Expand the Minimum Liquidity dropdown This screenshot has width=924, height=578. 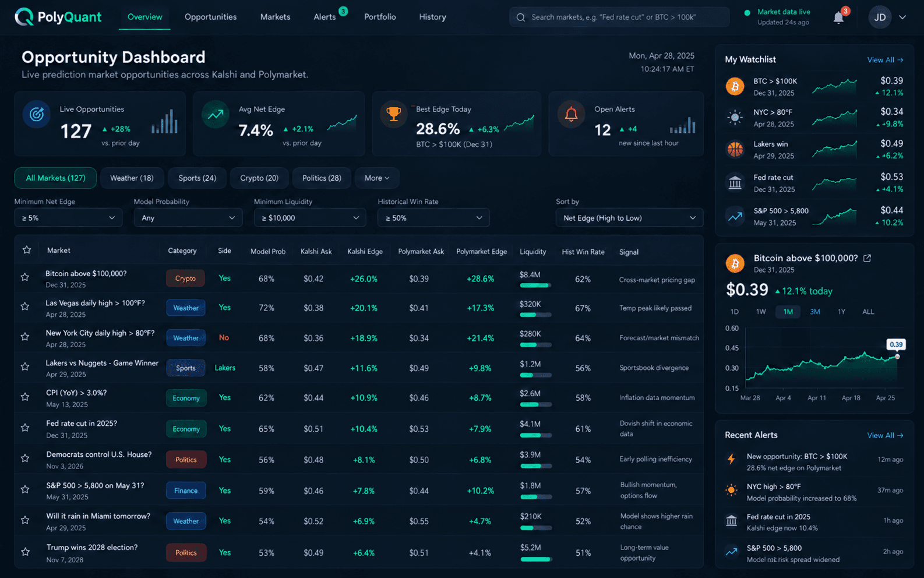tap(310, 218)
